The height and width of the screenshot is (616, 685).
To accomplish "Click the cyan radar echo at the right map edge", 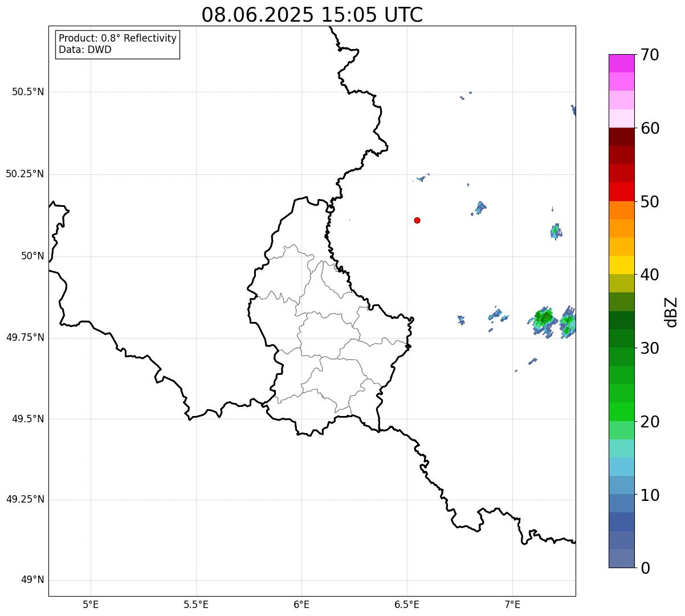I will (568, 323).
